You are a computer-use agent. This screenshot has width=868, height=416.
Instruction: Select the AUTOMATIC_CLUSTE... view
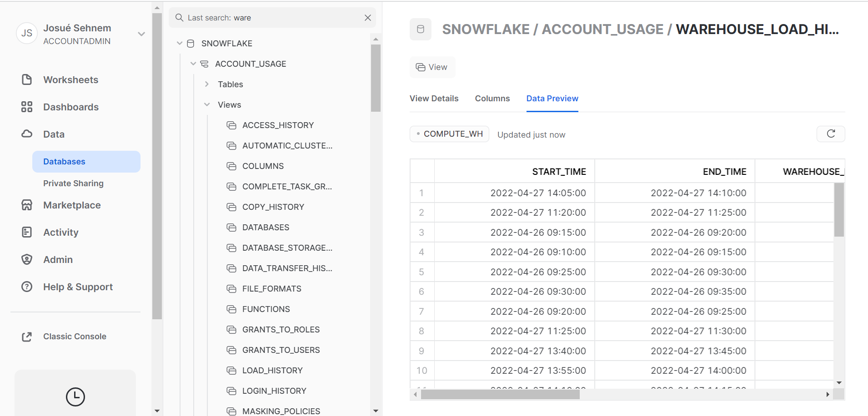click(x=287, y=146)
